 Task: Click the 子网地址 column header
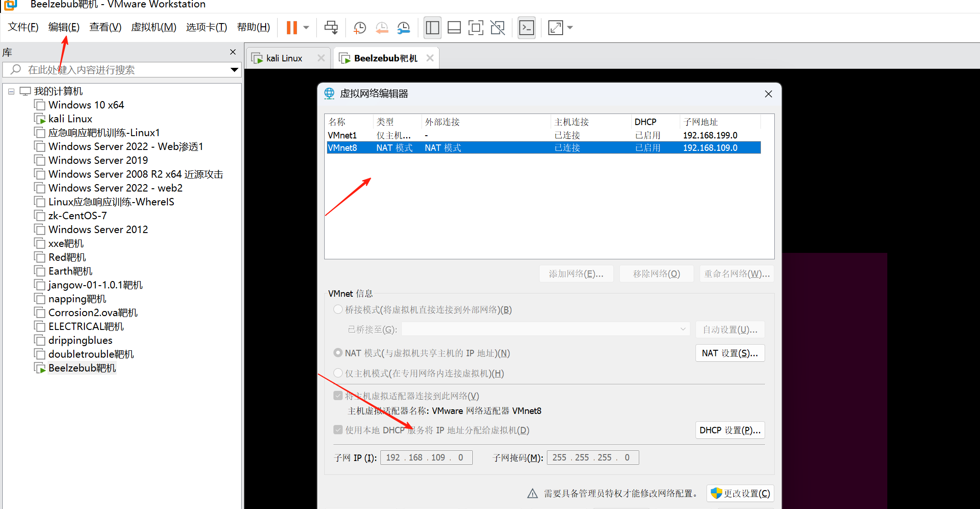pyautogui.click(x=719, y=122)
